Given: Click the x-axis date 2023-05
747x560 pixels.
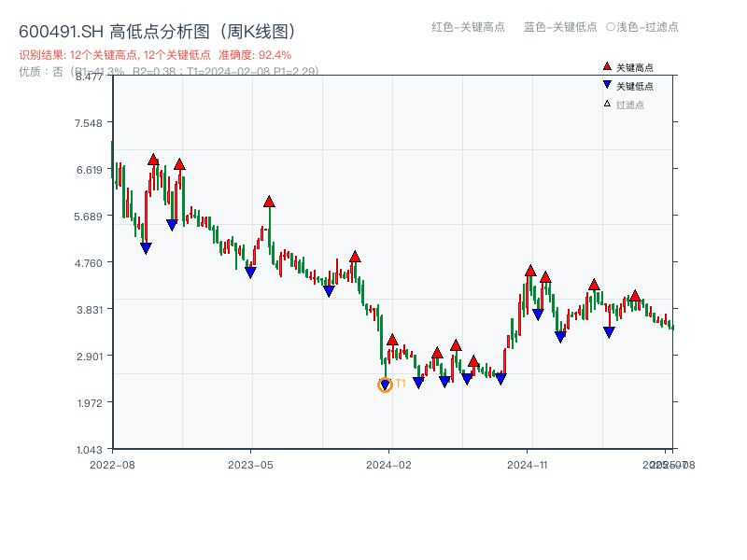Looking at the screenshot, I should [x=250, y=465].
